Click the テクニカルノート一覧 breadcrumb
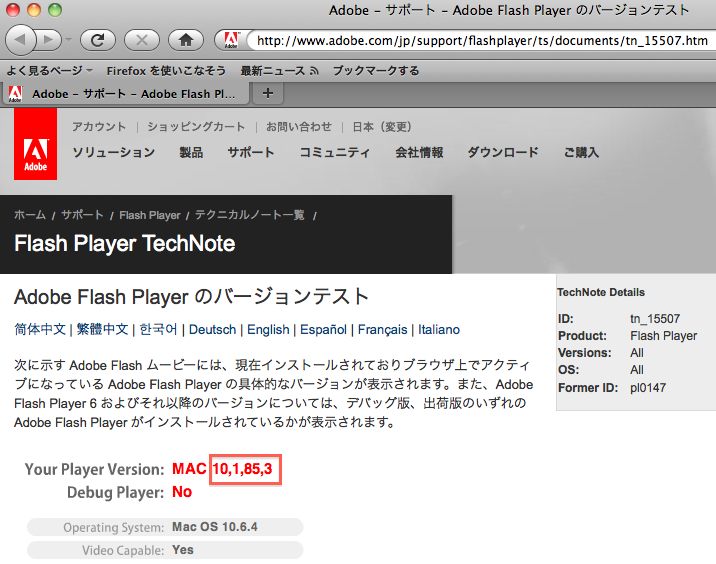This screenshot has height=564, width=716. point(250,215)
